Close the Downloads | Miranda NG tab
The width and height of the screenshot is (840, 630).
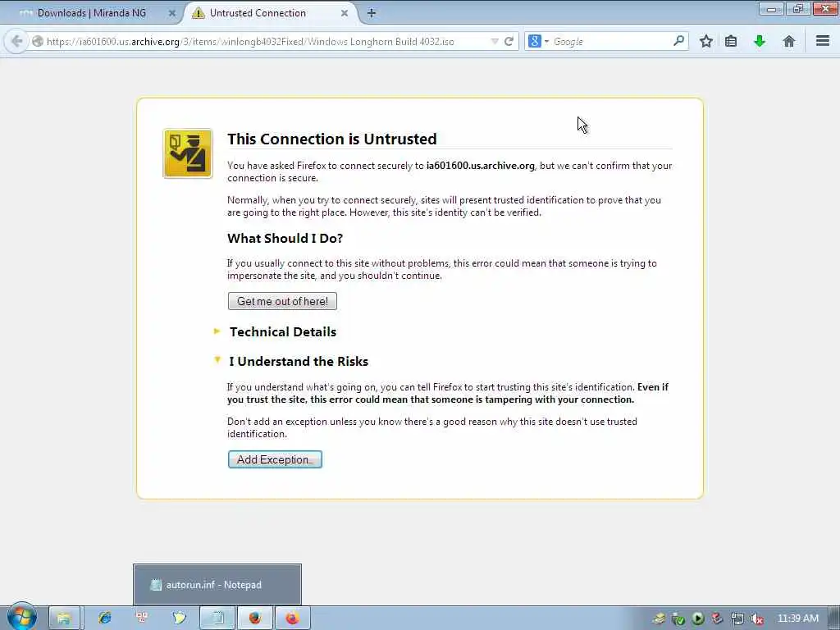point(171,13)
